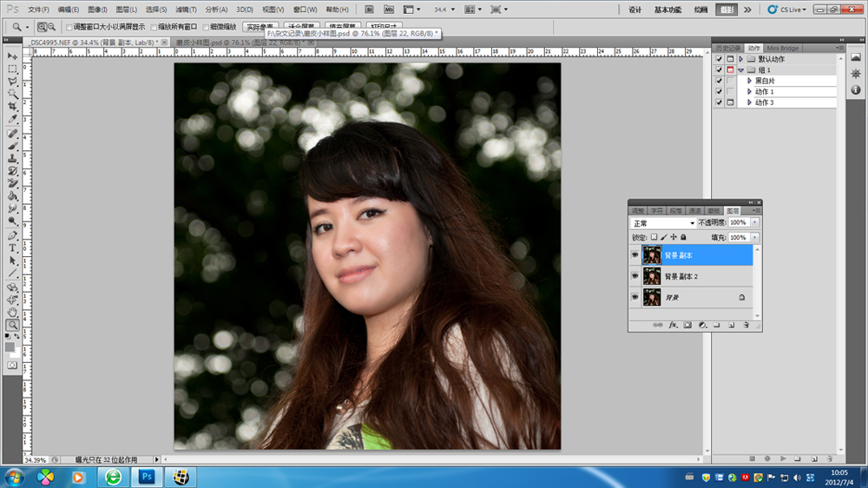Enable 调整窗口大小以满屏显示 checkbox
This screenshot has height=488, width=868.
(x=69, y=27)
